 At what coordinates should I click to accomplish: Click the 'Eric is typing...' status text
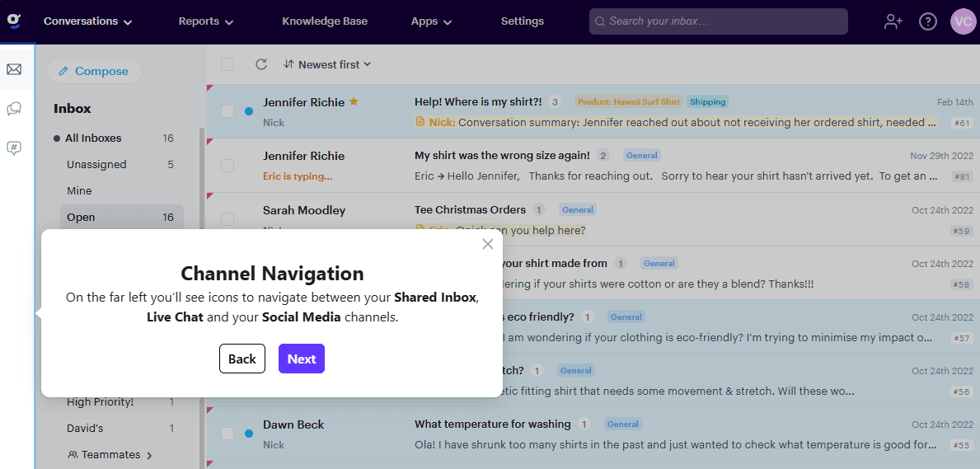click(x=298, y=176)
